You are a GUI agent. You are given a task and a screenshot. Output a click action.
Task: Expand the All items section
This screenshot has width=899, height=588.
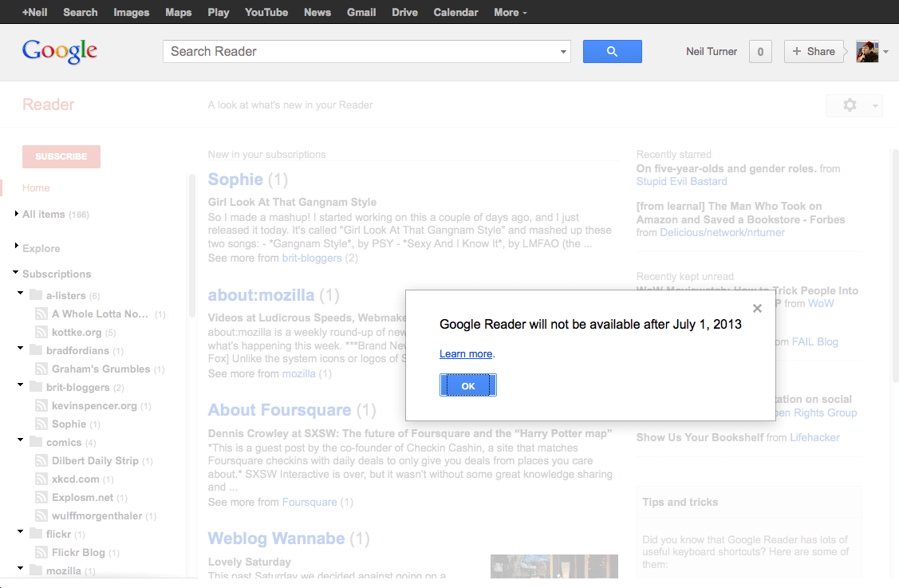[16, 214]
